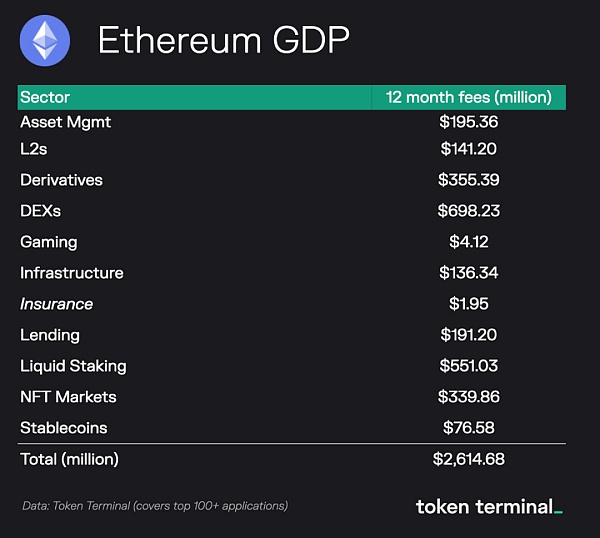
Task: Click the Total (million) row label
Action: [69, 459]
